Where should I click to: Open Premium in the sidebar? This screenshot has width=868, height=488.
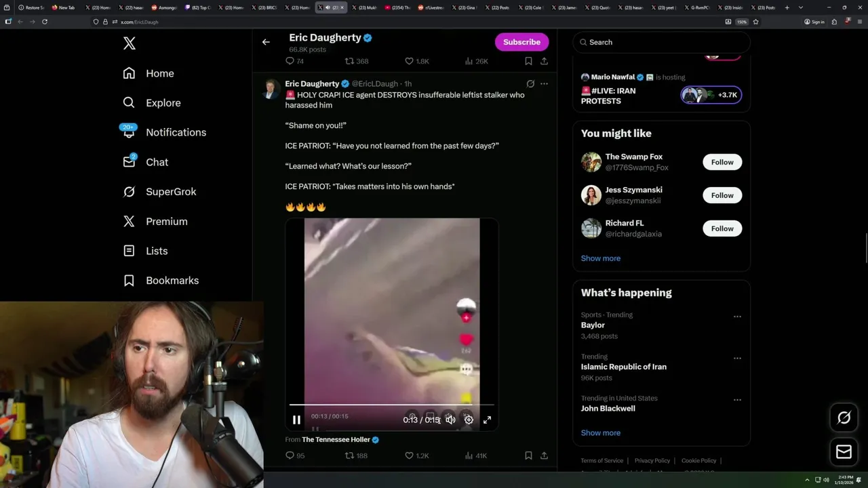[x=155, y=221]
